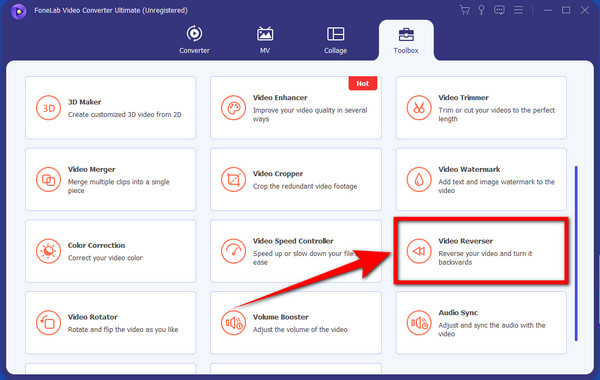The height and width of the screenshot is (380, 600).
Task: Click the Video Speed Controller title
Action: click(293, 241)
